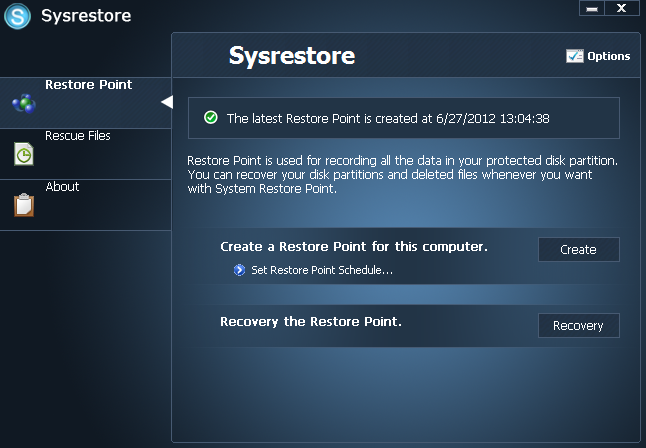Screen dimensions: 646x448
Task: Click the green checkmark status icon
Action: [210, 118]
